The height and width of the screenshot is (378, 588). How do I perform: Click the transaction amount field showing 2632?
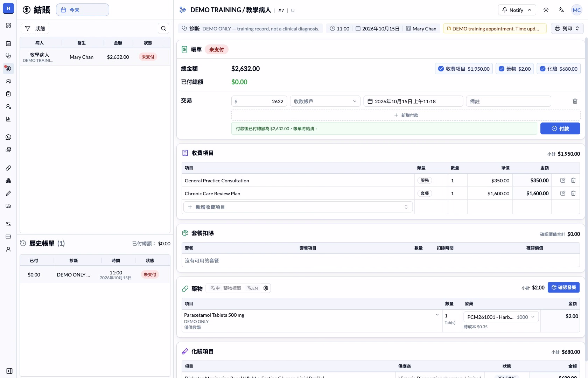coord(259,101)
